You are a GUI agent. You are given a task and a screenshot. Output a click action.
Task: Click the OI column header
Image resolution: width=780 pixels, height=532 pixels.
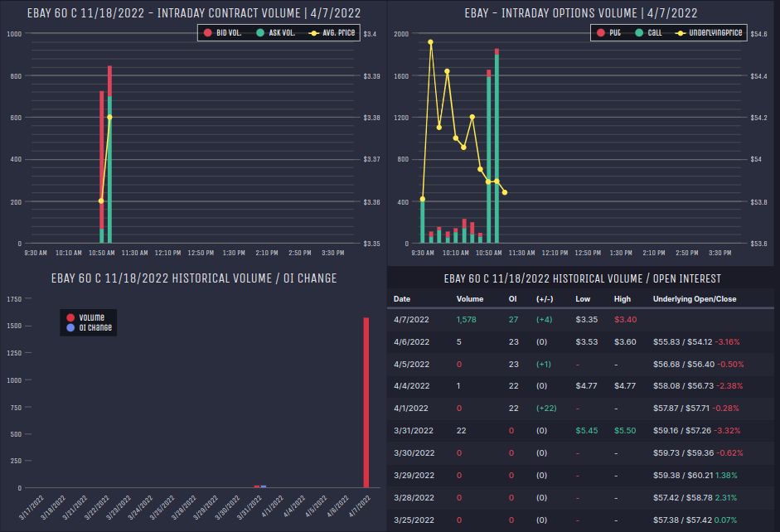click(x=512, y=299)
